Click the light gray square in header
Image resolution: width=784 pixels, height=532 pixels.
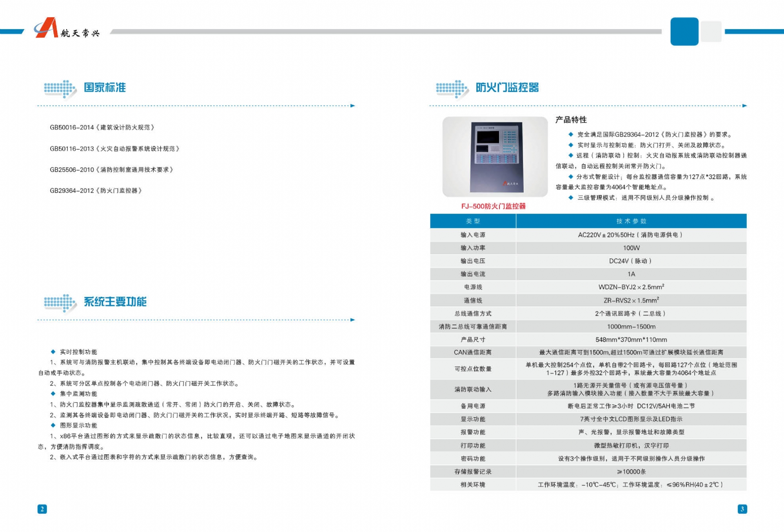(x=711, y=31)
